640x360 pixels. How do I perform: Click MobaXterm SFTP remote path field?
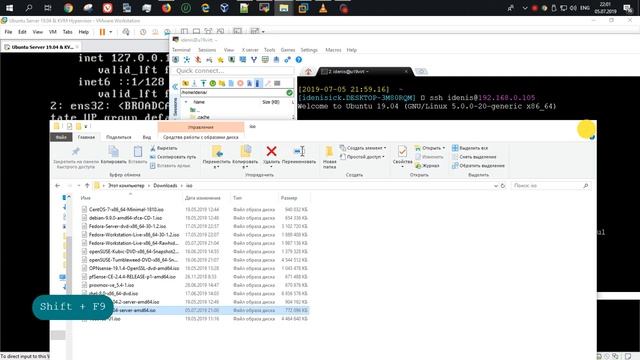(233, 93)
